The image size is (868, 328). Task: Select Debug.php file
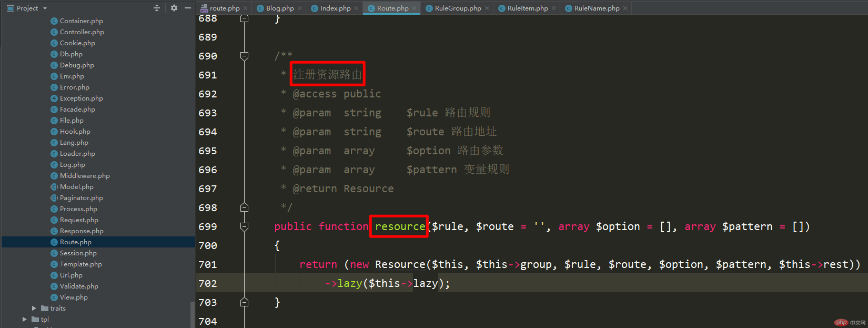click(77, 65)
